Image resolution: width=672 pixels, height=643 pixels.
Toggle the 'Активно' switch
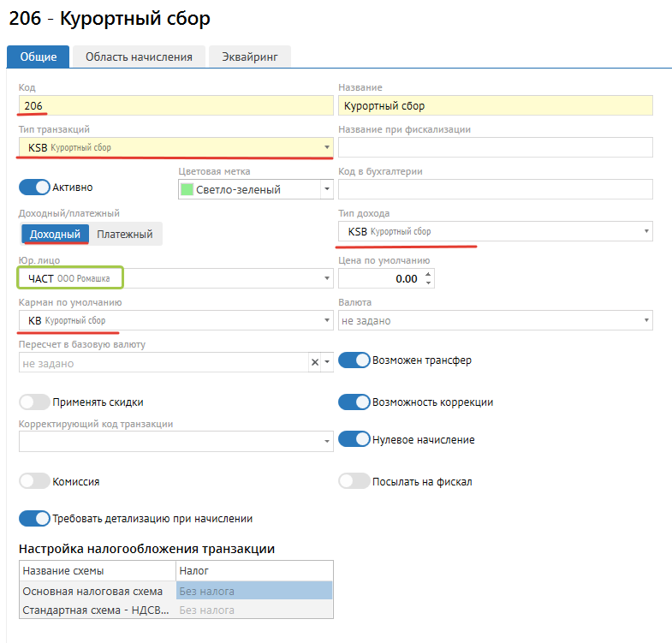(x=34, y=187)
